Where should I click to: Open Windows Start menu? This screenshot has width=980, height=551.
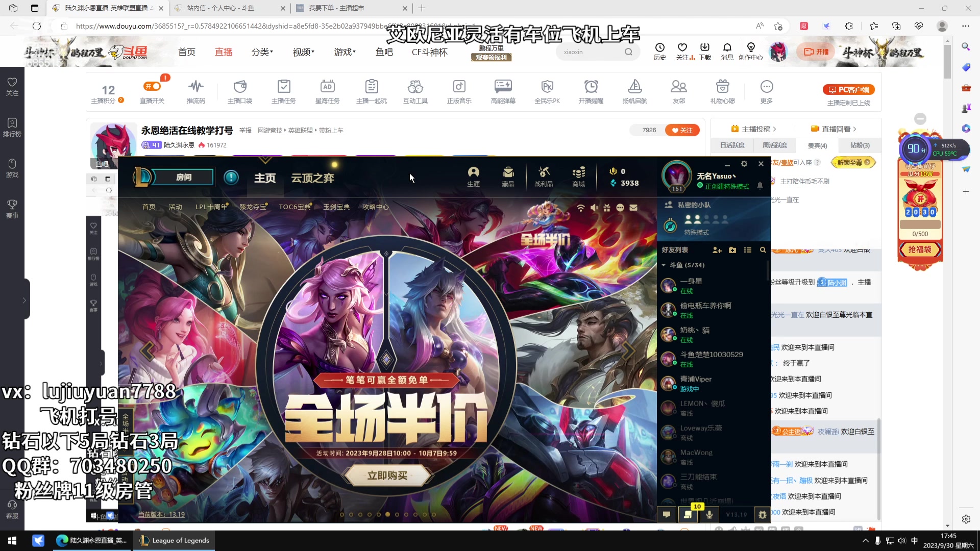12,540
